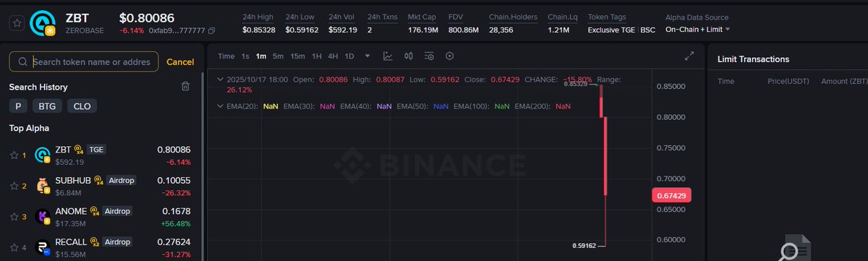Switch chart interval to 1s

[x=245, y=56]
